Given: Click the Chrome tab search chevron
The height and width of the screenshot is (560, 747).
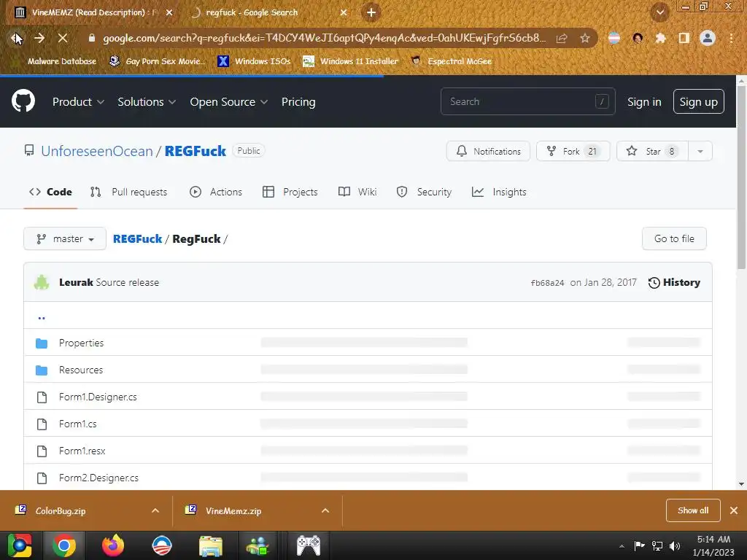Looking at the screenshot, I should tap(660, 12).
